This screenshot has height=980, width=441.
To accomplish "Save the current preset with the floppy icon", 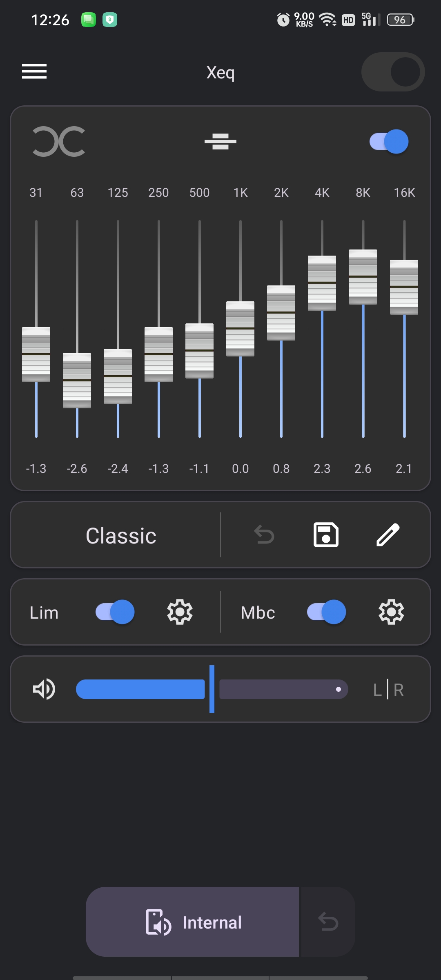I will click(326, 535).
